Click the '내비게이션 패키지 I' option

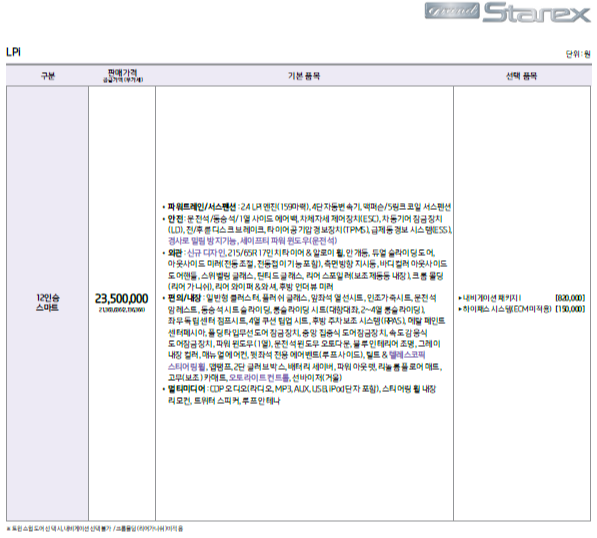coord(492,298)
